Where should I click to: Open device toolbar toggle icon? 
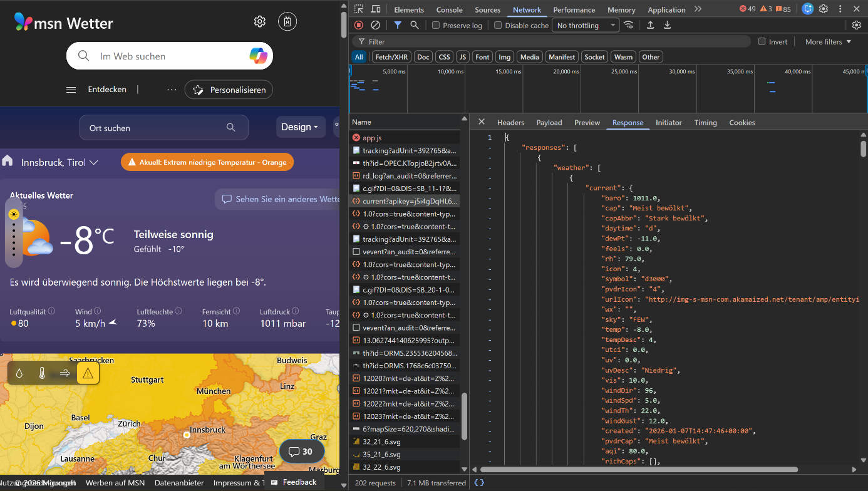click(x=376, y=9)
